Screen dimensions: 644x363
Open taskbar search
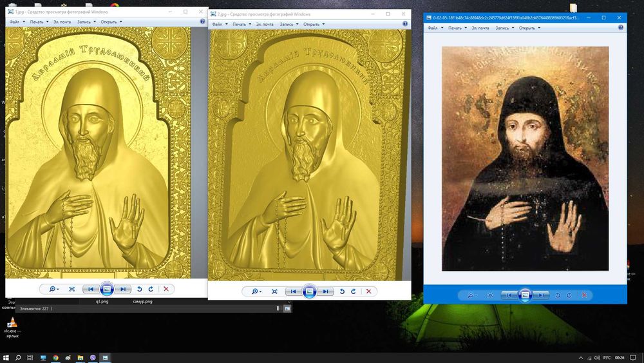(x=18, y=358)
